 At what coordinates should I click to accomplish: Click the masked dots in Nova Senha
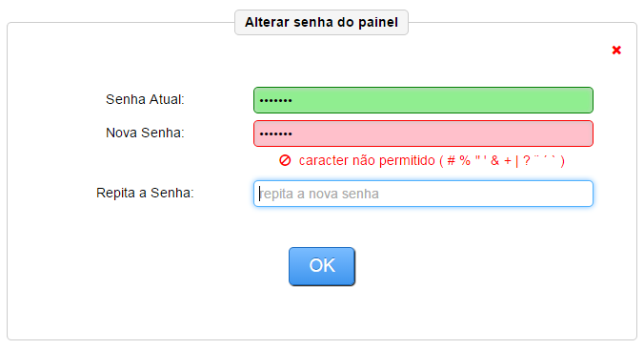click(275, 134)
